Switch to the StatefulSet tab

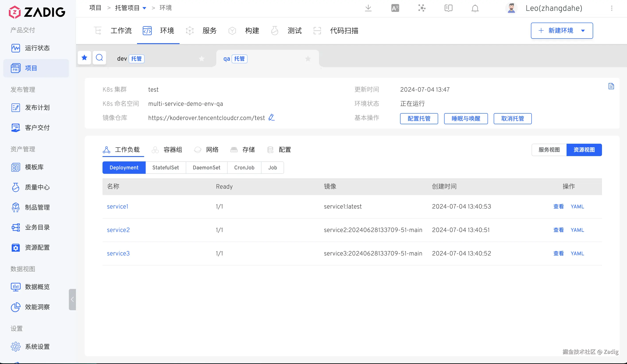pyautogui.click(x=165, y=167)
